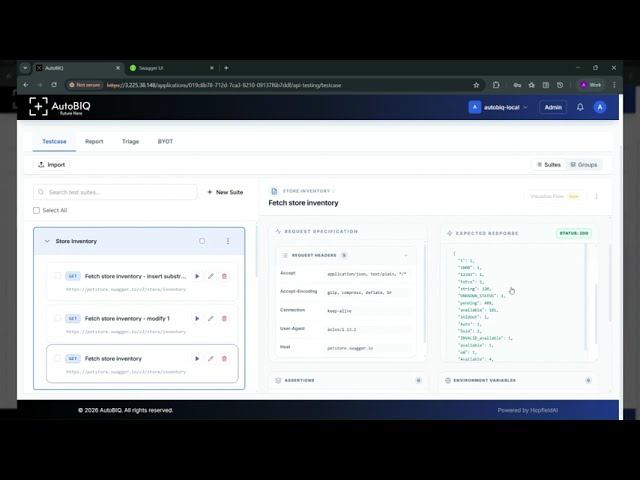Click the expected response JSON scrollbar
This screenshot has height=480, width=640.
point(596,314)
